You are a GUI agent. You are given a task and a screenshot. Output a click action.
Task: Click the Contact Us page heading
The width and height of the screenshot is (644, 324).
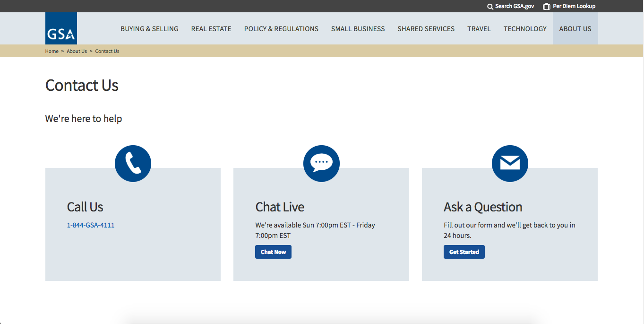pos(82,86)
